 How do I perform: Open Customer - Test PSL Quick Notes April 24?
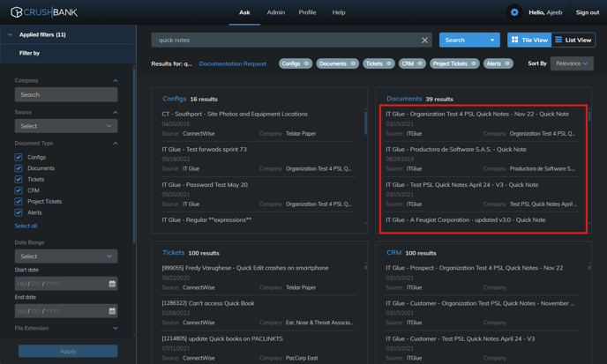tap(461, 338)
